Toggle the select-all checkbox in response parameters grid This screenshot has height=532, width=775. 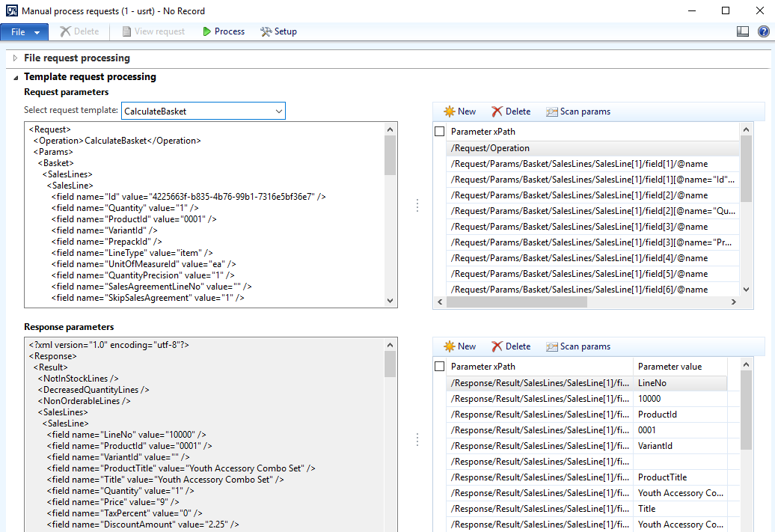tap(439, 366)
